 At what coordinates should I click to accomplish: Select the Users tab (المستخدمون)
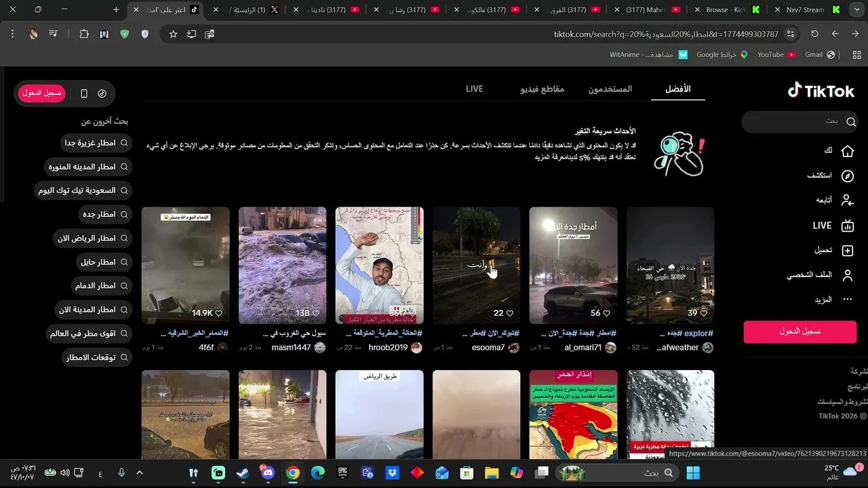(610, 89)
